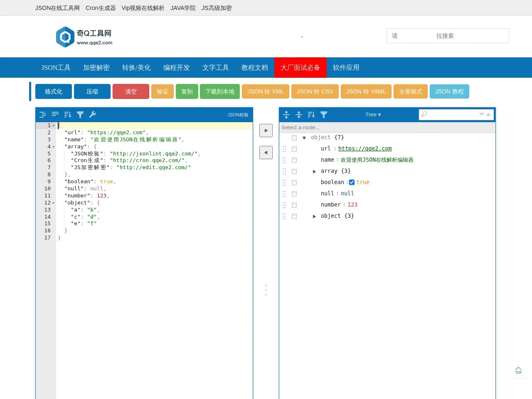
Task: Click the filter icon in the code editor toolbar
Action: coord(80,115)
